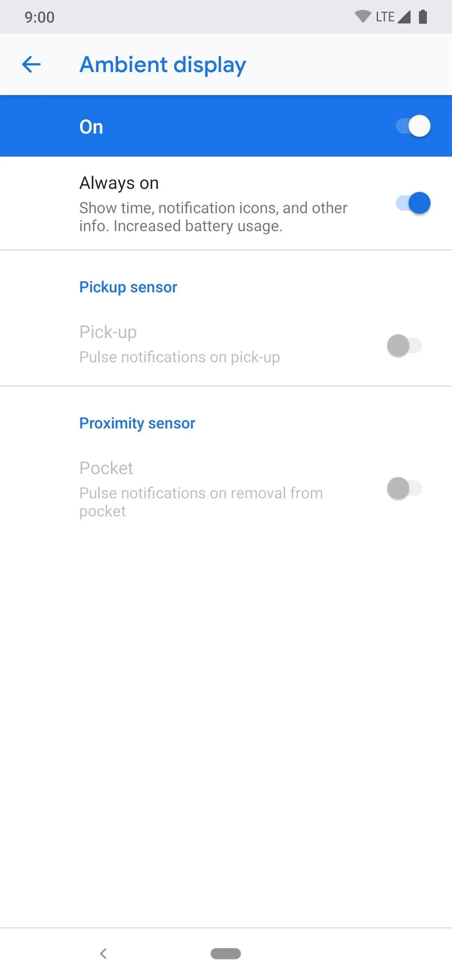This screenshot has width=452, height=980.
Task: Tap the Ambient display title
Action: click(163, 65)
